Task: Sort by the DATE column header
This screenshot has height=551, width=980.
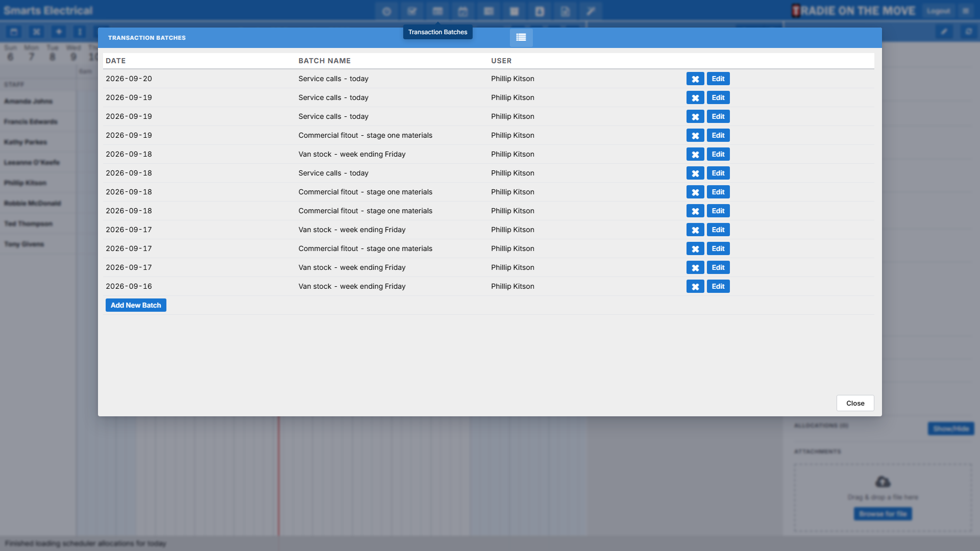Action: pos(115,61)
